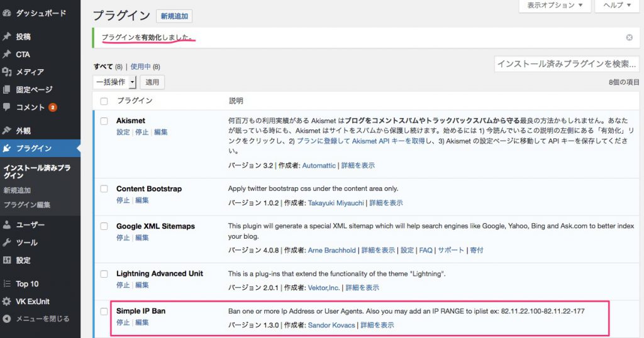Click the pushpin icon beside 投稿
The width and height of the screenshot is (644, 338).
[6, 36]
